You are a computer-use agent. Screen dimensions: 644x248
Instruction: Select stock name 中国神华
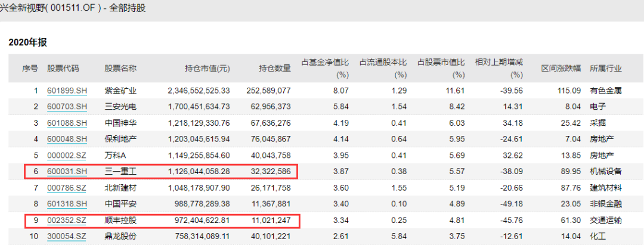(x=120, y=123)
